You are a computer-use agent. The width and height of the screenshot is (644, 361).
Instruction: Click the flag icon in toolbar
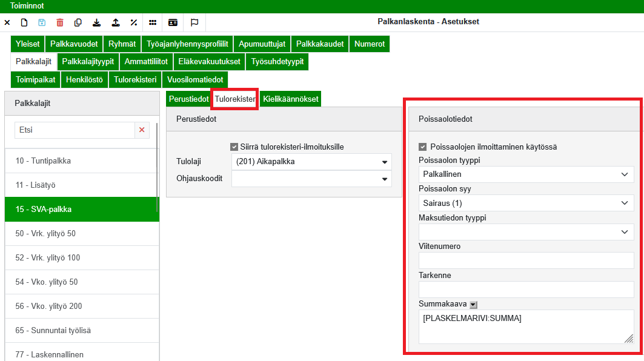[194, 22]
